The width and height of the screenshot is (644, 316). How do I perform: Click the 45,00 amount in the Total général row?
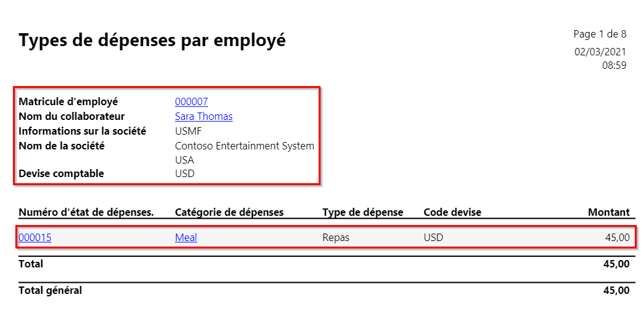616,290
